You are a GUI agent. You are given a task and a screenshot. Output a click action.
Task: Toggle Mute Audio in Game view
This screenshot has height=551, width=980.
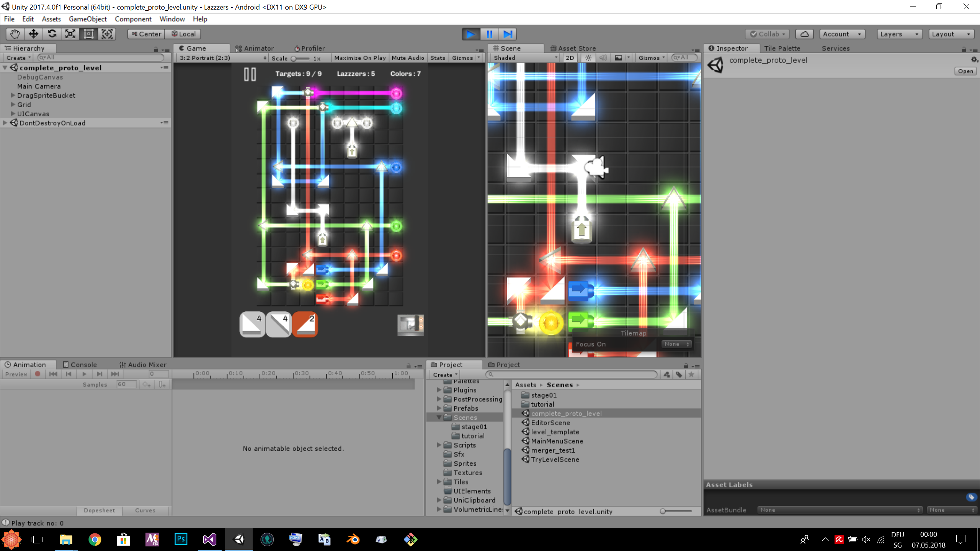(408, 58)
